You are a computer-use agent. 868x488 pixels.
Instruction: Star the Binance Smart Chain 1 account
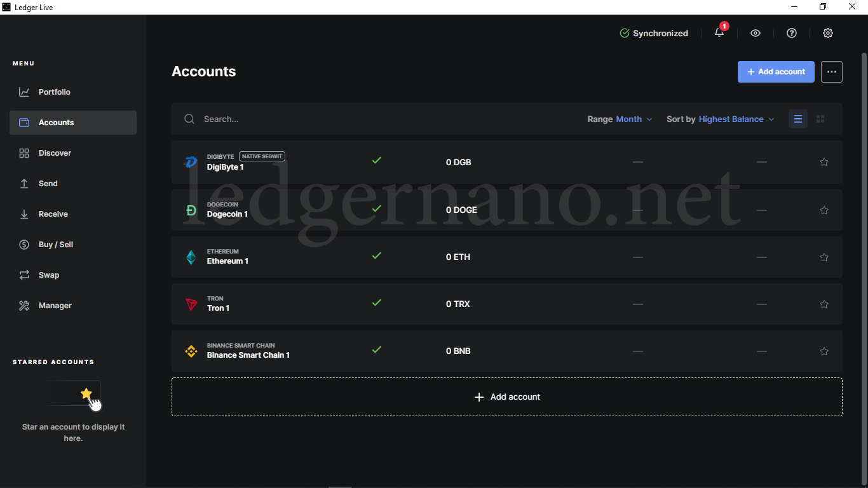(x=824, y=351)
